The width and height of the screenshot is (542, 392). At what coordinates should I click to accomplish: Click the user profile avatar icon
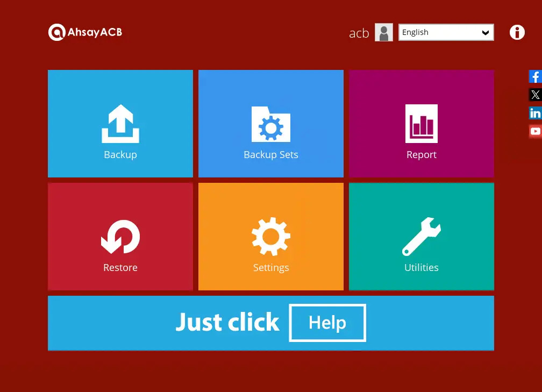pyautogui.click(x=384, y=32)
